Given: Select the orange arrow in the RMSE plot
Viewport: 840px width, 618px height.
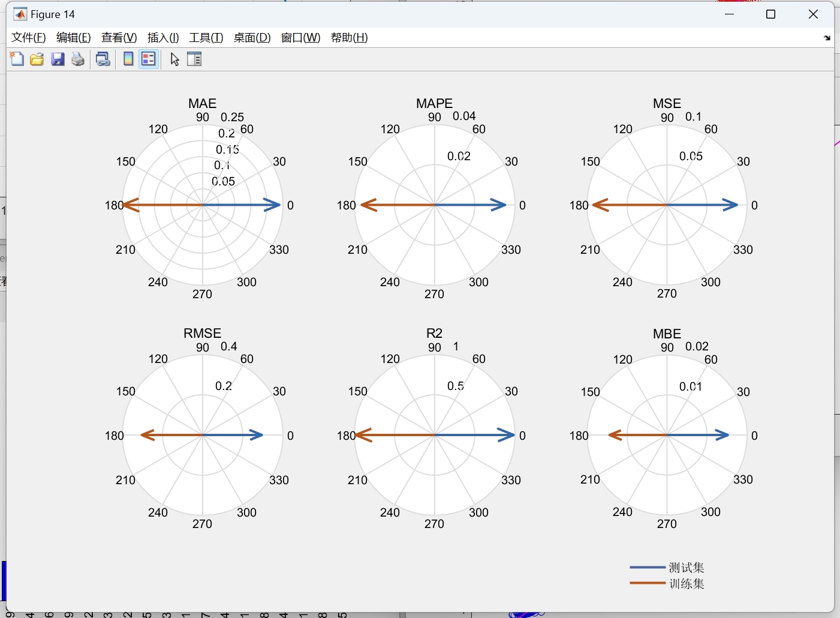Looking at the screenshot, I should click(x=171, y=435).
